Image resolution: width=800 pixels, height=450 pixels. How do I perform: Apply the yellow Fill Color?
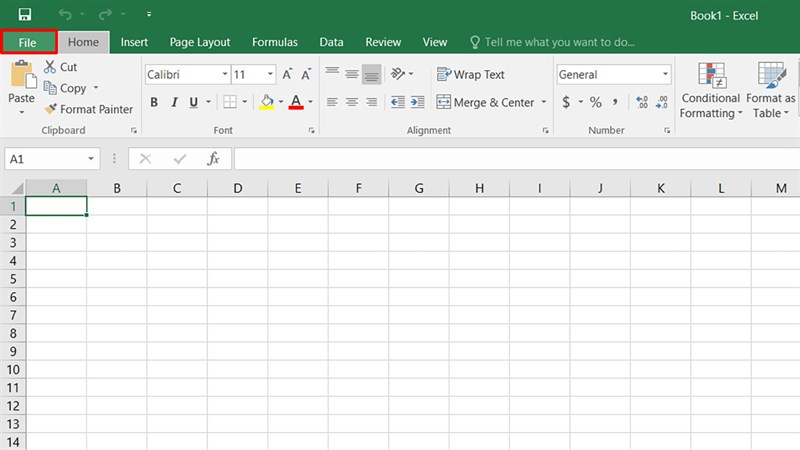(x=266, y=102)
